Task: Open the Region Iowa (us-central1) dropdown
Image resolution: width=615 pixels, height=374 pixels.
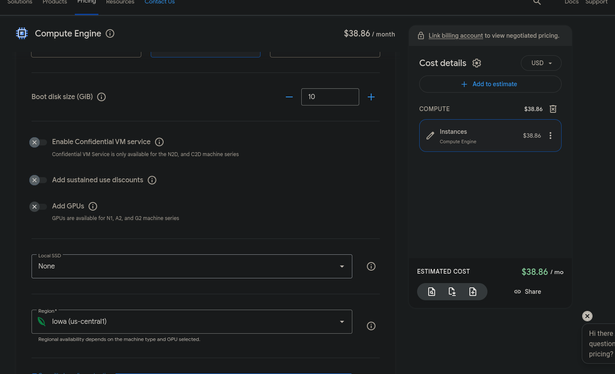Action: pyautogui.click(x=192, y=322)
